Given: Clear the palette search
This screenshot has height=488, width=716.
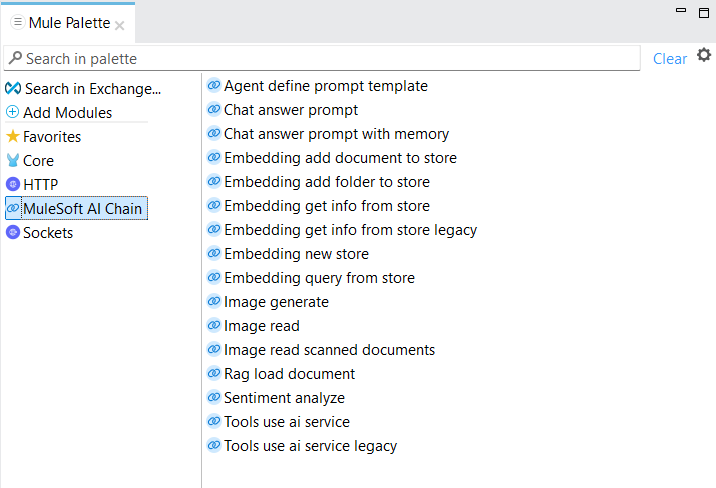Looking at the screenshot, I should 669,58.
